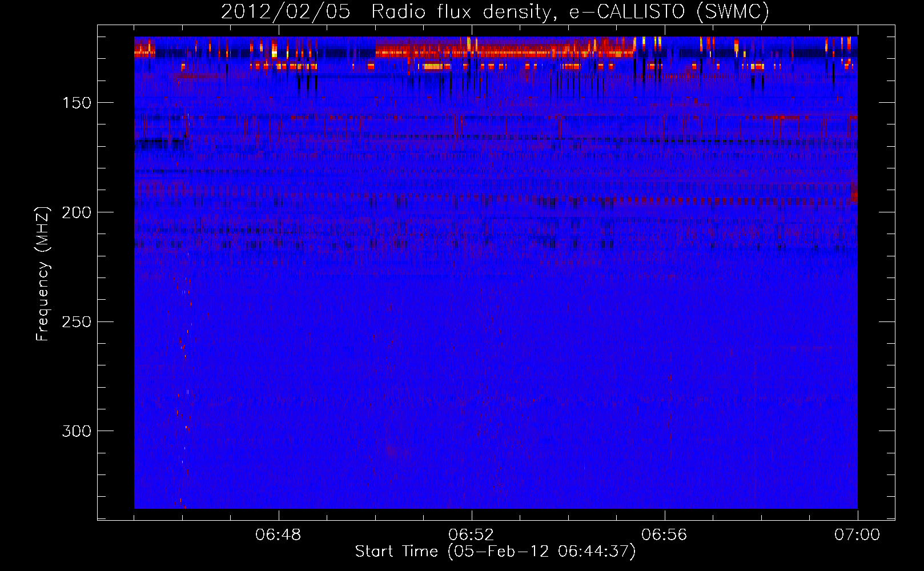
Task: Click the 150 frequency tick label
Action: point(77,103)
